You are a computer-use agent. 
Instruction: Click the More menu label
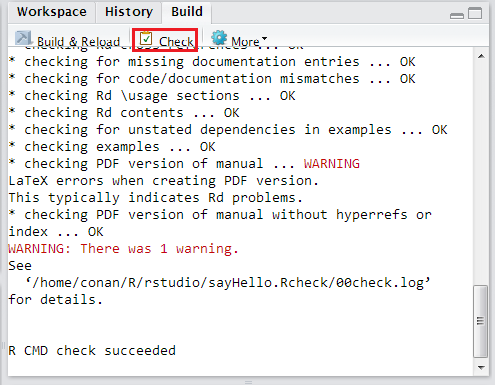point(245,42)
